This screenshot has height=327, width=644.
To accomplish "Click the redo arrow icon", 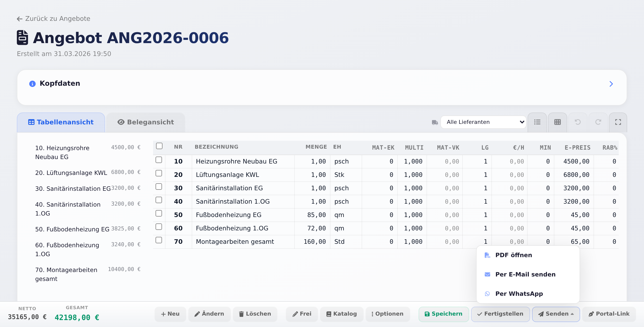I will click(x=598, y=122).
